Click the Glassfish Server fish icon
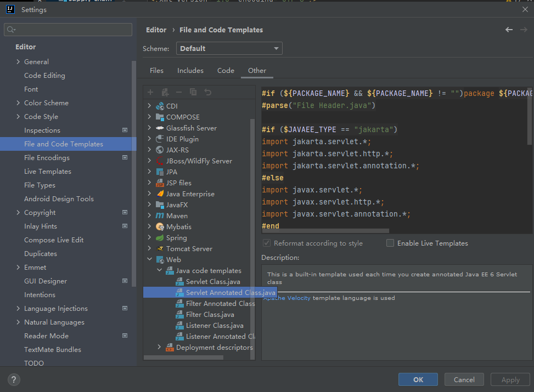Image resolution: width=534 pixels, height=392 pixels. pos(160,128)
